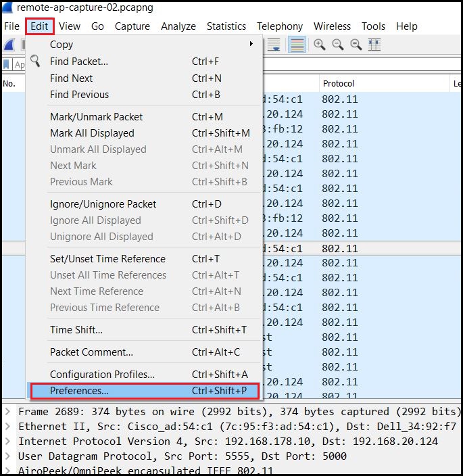
Task: Click the auto-scroll to last packet icon
Action: coord(274,45)
